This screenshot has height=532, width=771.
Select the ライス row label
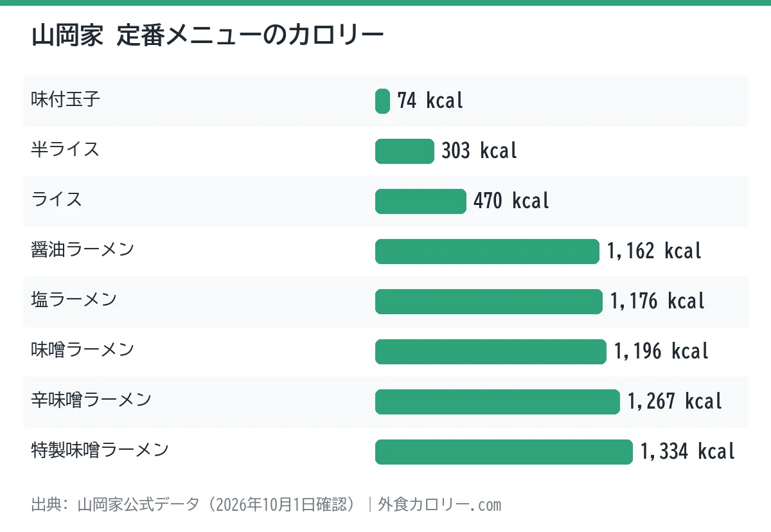[x=57, y=199]
